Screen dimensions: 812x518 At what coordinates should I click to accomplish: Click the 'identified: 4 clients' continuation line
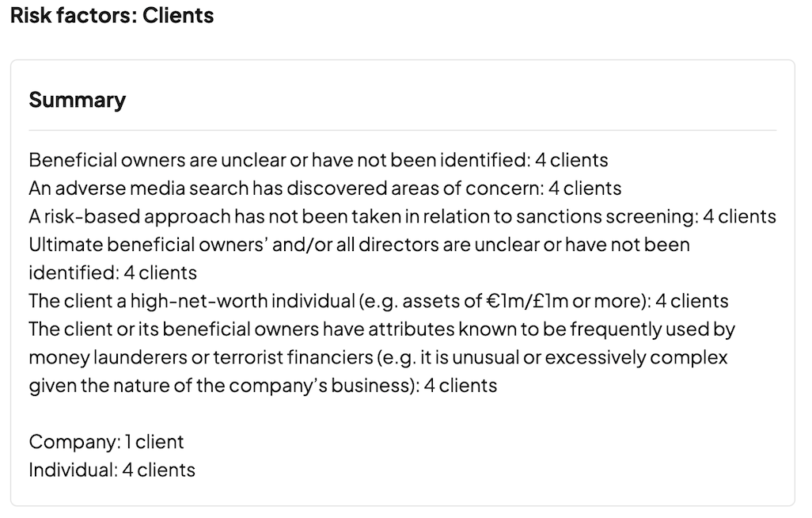tap(113, 272)
